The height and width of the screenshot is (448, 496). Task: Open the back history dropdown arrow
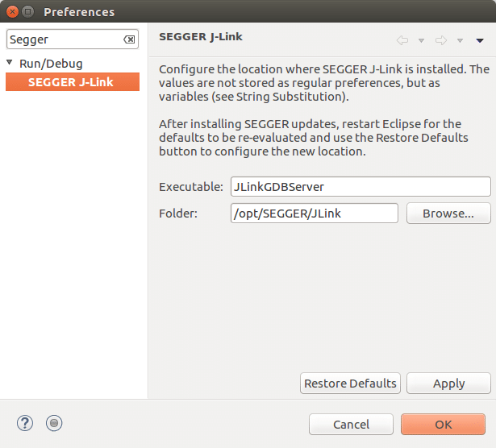point(421,41)
